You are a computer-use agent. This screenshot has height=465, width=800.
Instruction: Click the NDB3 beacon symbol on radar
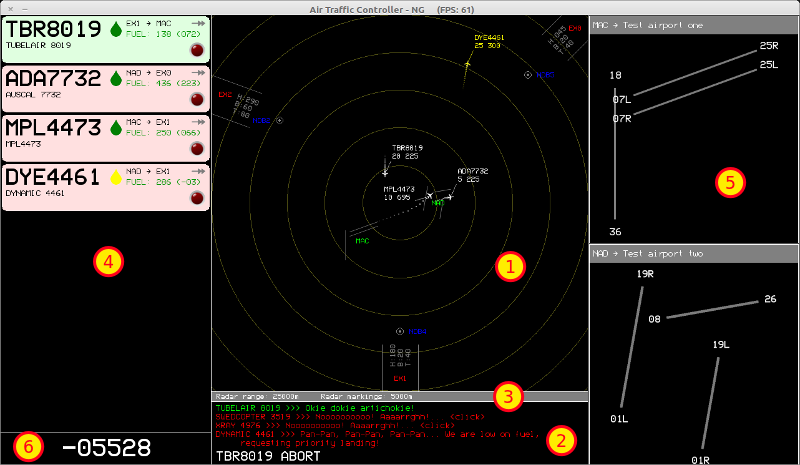[x=528, y=75]
